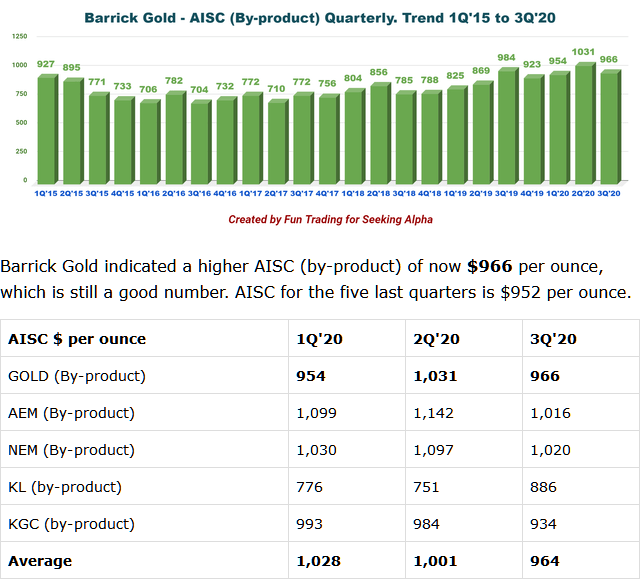
Task: Click the KGC 1Q'20 value 993
Action: coord(311,524)
